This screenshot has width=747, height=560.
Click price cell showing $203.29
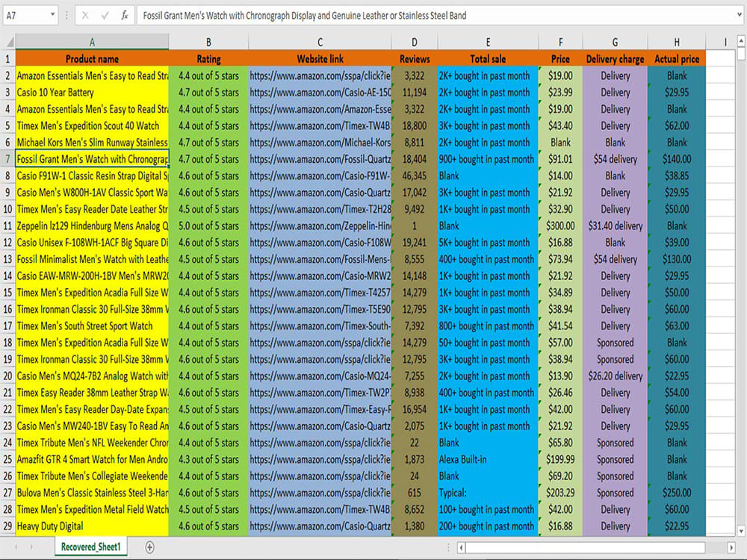tap(560, 493)
